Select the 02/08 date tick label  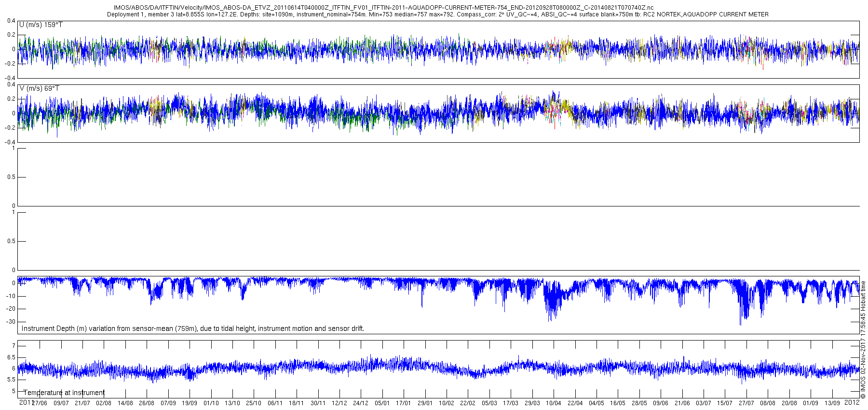click(104, 403)
